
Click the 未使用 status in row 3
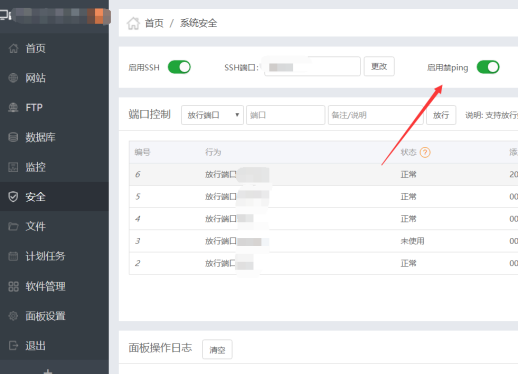(x=412, y=241)
